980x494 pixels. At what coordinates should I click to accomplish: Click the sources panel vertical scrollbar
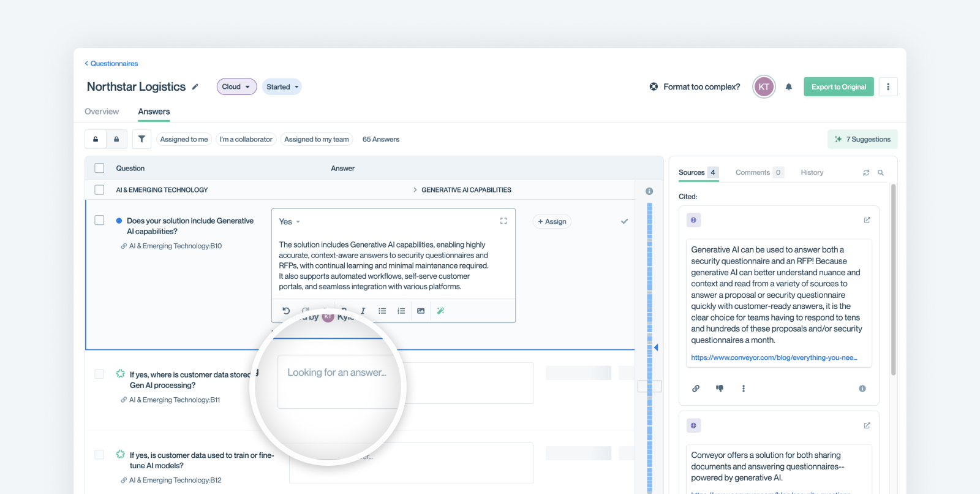tap(894, 279)
